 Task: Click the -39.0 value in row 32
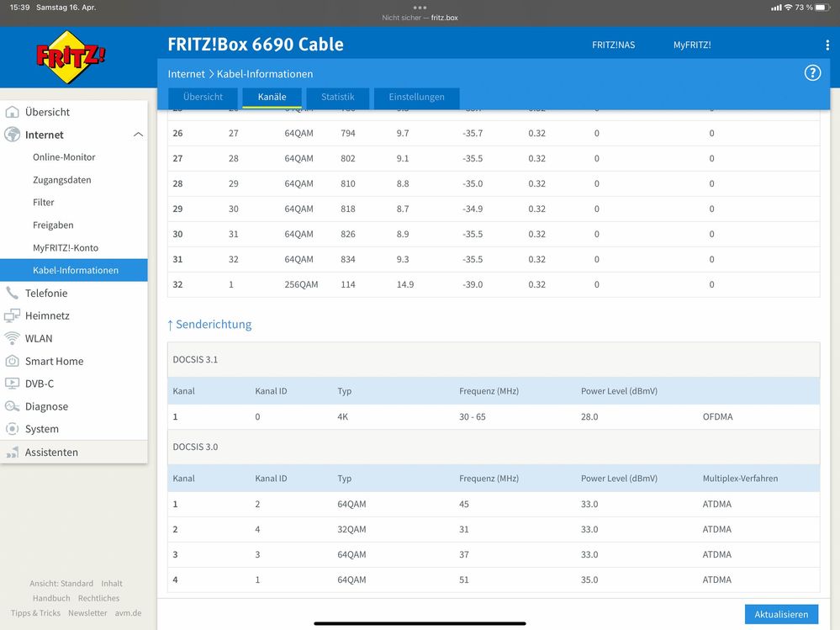(473, 284)
